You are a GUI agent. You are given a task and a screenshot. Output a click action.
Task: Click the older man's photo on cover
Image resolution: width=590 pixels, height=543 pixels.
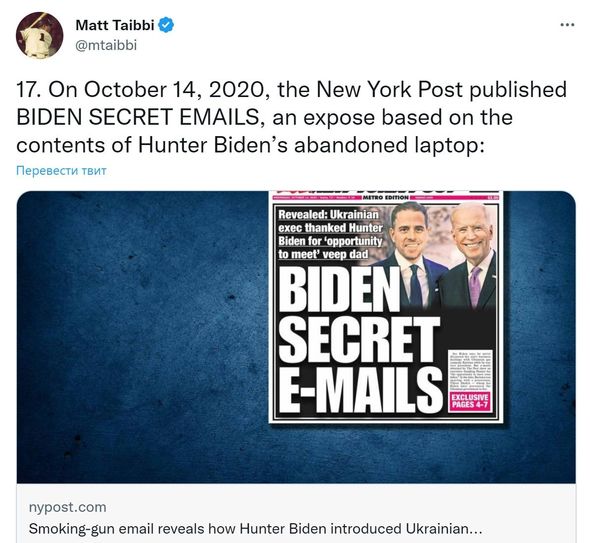[x=473, y=256]
